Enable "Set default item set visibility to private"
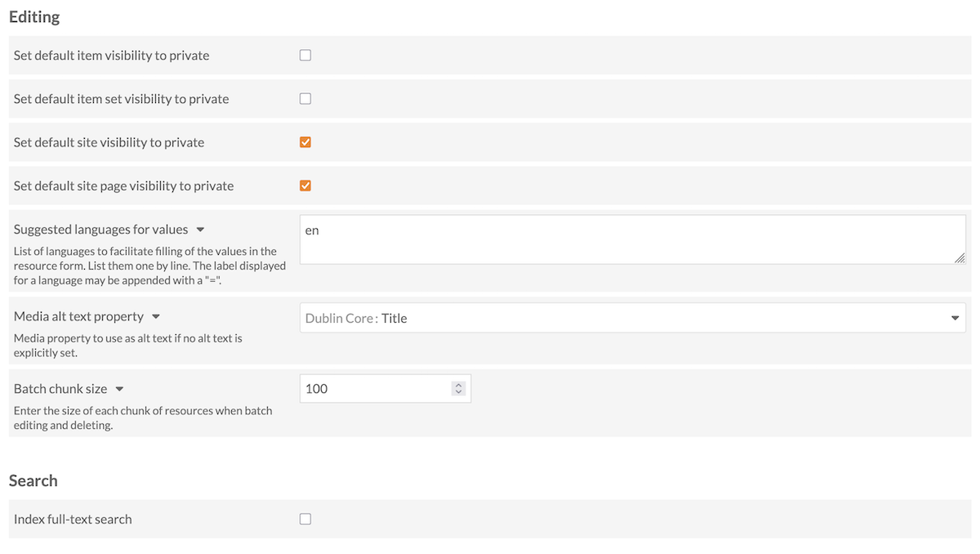This screenshot has width=980, height=554. point(305,98)
